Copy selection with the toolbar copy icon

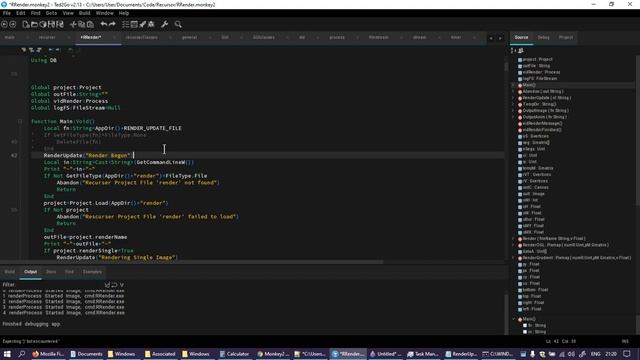[82, 24]
